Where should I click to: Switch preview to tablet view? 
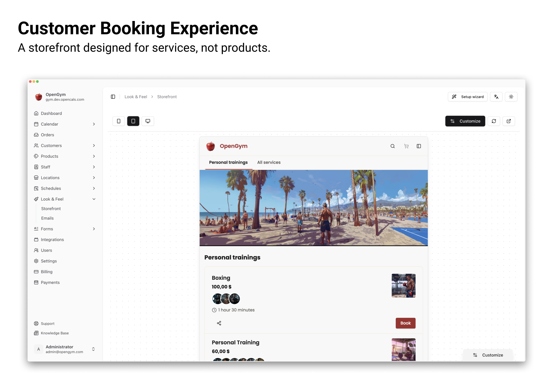tap(133, 121)
